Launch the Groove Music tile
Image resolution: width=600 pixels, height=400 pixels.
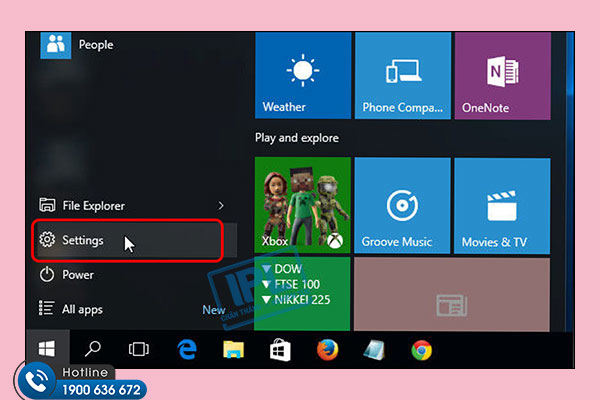click(x=402, y=206)
